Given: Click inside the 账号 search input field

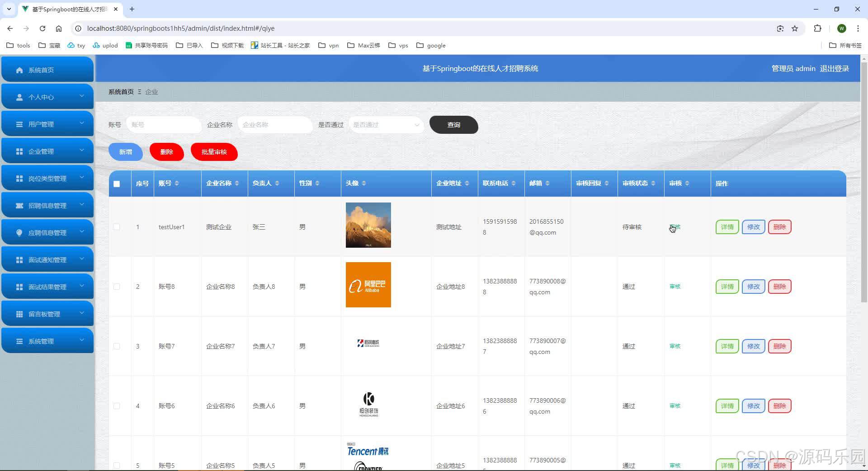Looking at the screenshot, I should click(x=164, y=125).
